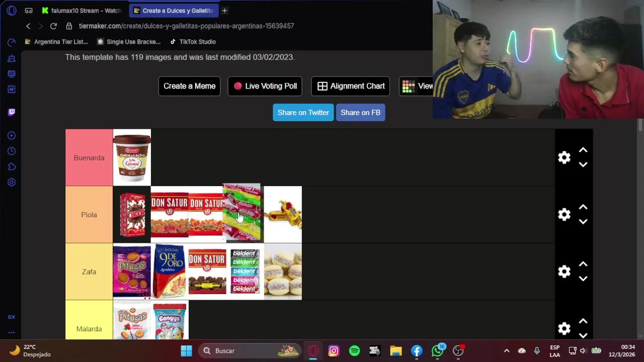
Task: Click the orange Piola tier label
Action: [89, 215]
